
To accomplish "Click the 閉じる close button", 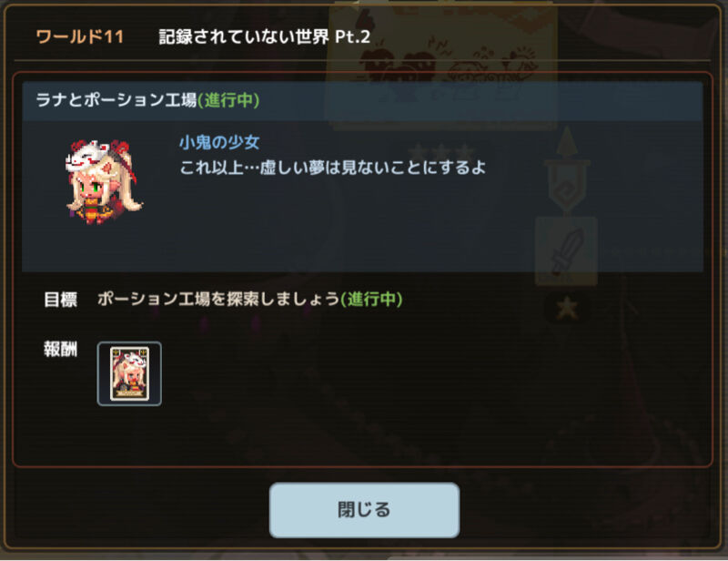I will coord(365,510).
